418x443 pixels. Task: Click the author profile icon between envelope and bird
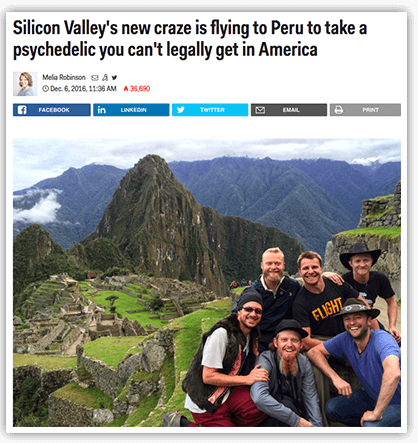(x=105, y=78)
